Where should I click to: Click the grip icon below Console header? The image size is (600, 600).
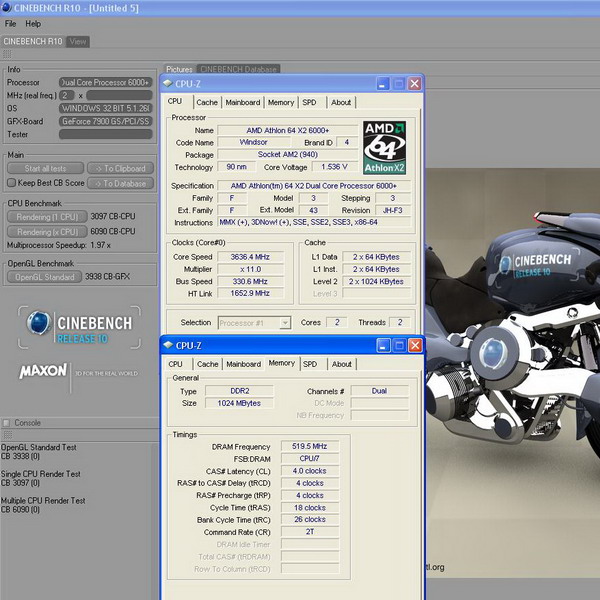(x=6, y=436)
